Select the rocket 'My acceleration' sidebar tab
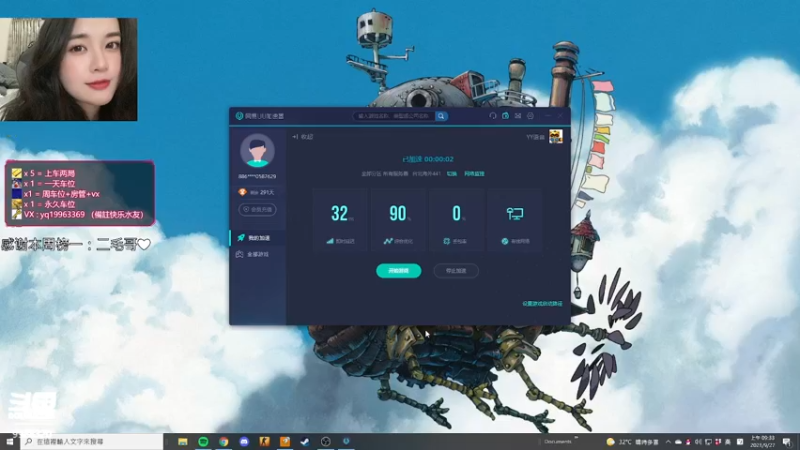 tap(258, 238)
